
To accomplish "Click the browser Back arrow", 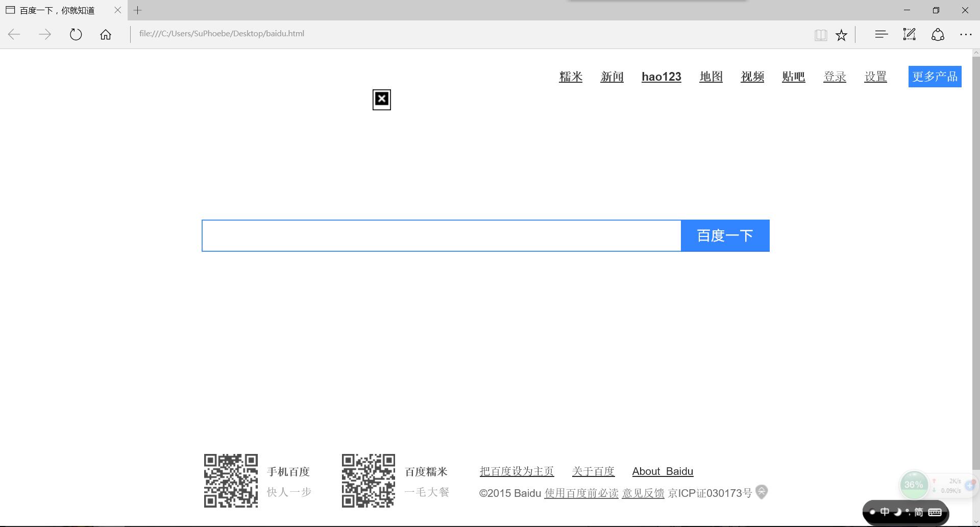I will coord(14,34).
